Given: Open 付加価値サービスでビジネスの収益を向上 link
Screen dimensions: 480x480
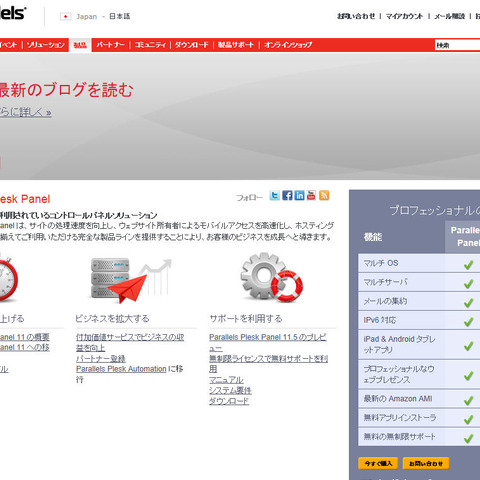Looking at the screenshot, I should [130, 343].
